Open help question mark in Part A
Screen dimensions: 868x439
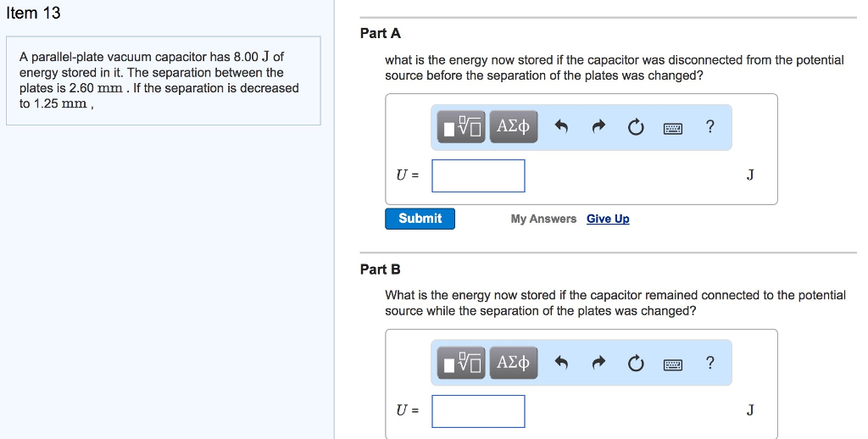[x=709, y=127]
